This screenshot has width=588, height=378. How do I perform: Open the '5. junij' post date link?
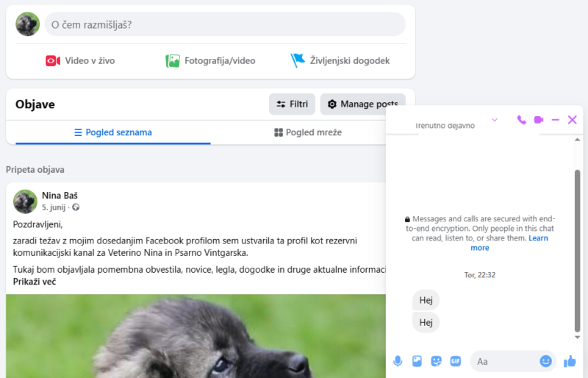click(54, 207)
